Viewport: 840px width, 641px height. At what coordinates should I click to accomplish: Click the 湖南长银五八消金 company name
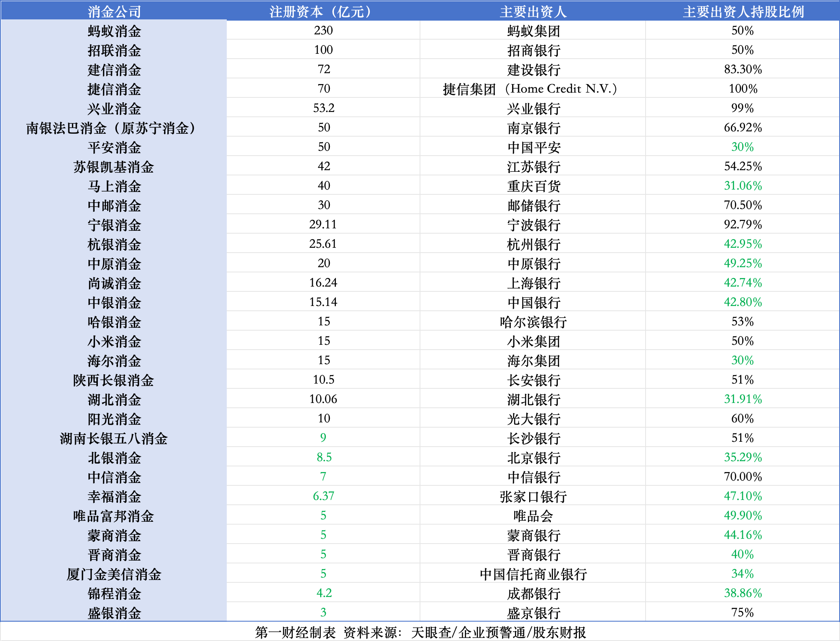tap(113, 438)
